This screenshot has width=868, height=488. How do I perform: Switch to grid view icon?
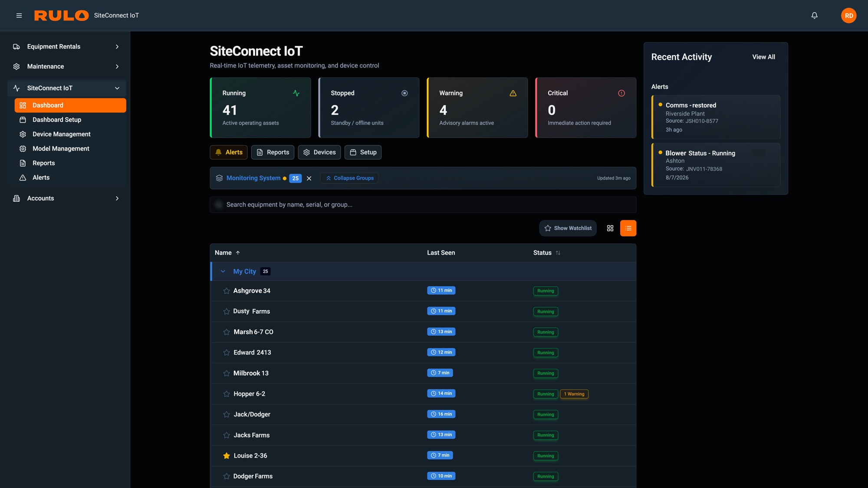coord(610,228)
